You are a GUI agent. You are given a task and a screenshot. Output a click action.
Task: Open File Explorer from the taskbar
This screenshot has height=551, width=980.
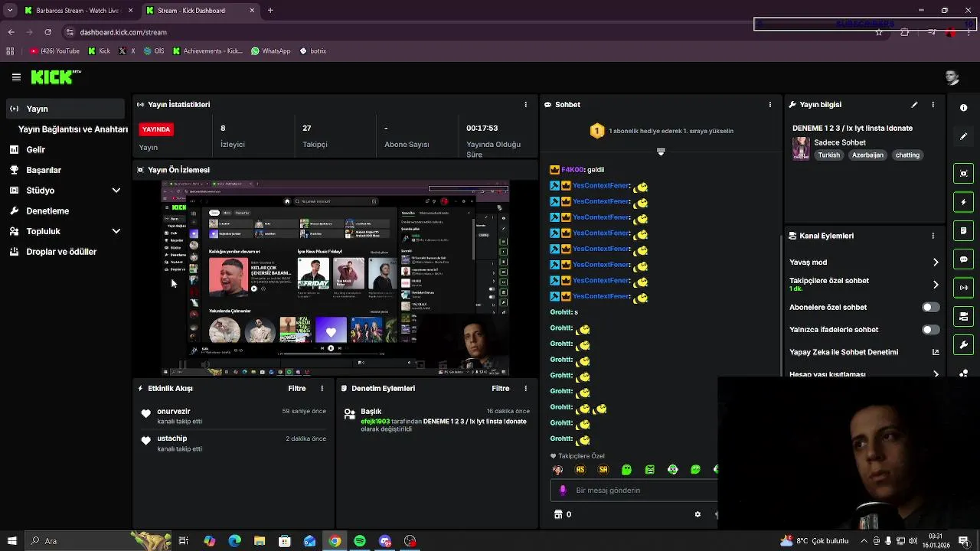point(260,541)
